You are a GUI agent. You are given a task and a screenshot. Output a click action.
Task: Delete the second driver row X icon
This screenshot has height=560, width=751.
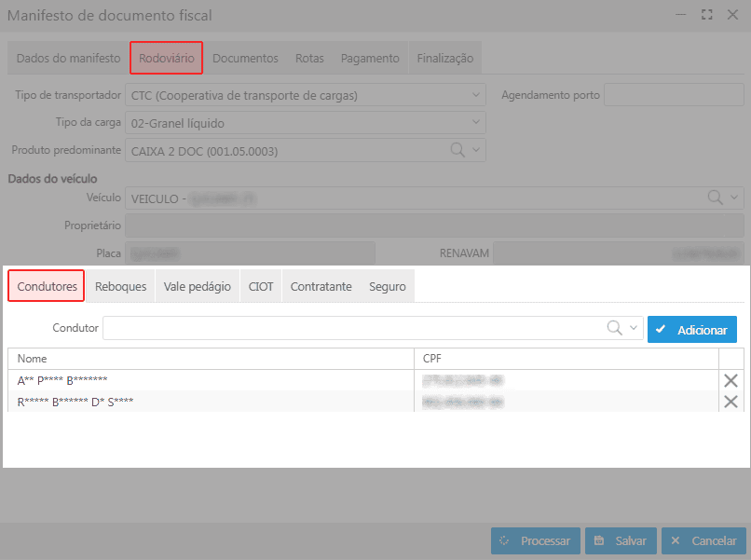(731, 402)
